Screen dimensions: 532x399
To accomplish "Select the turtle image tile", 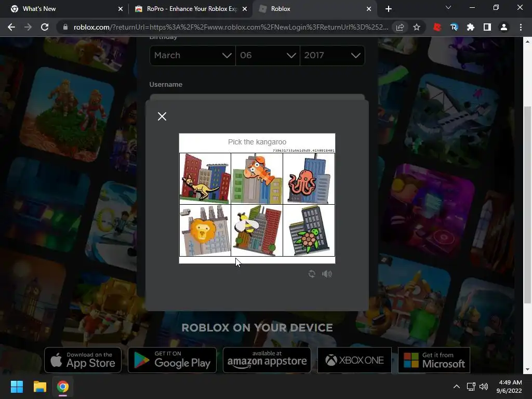I will (309, 230).
